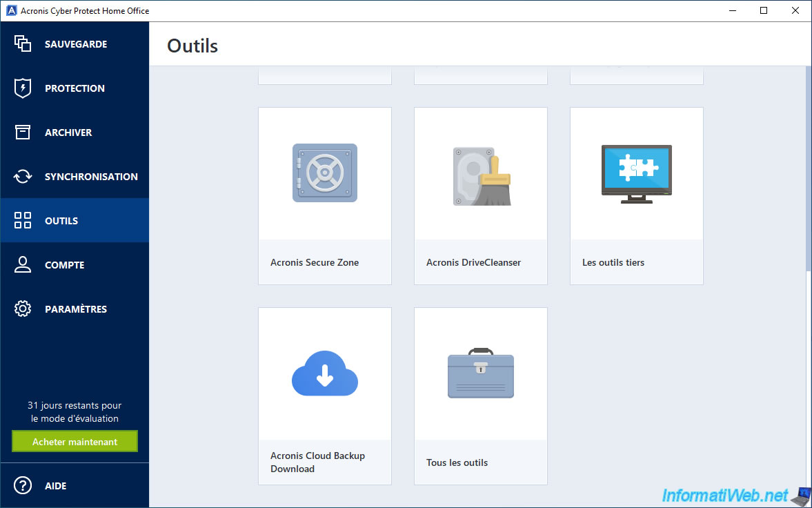Click the DriveCleanser disk and brush icon
The image size is (812, 508).
pyautogui.click(x=482, y=176)
